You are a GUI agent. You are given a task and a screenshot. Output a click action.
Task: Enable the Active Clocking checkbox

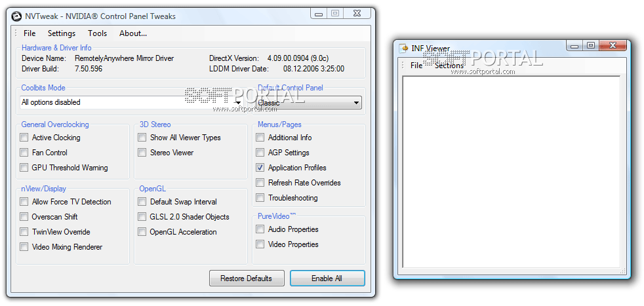[x=24, y=138]
